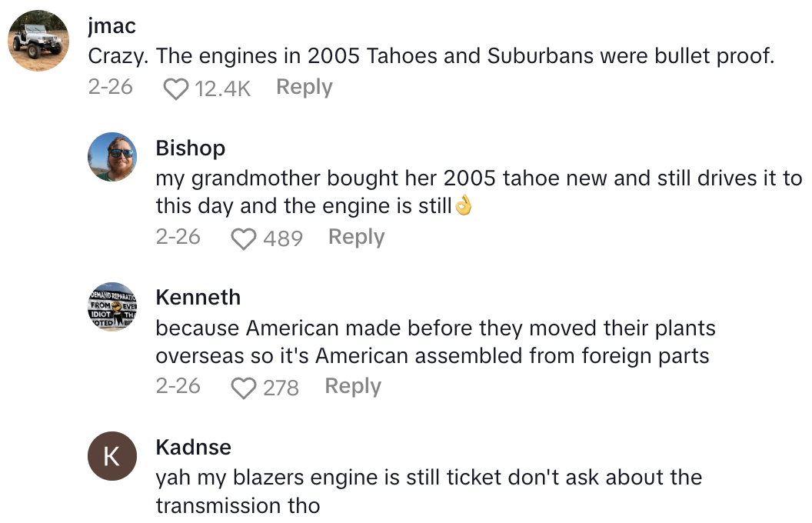Click the 12.4K like count
The height and width of the screenshot is (523, 812).
click(x=223, y=88)
